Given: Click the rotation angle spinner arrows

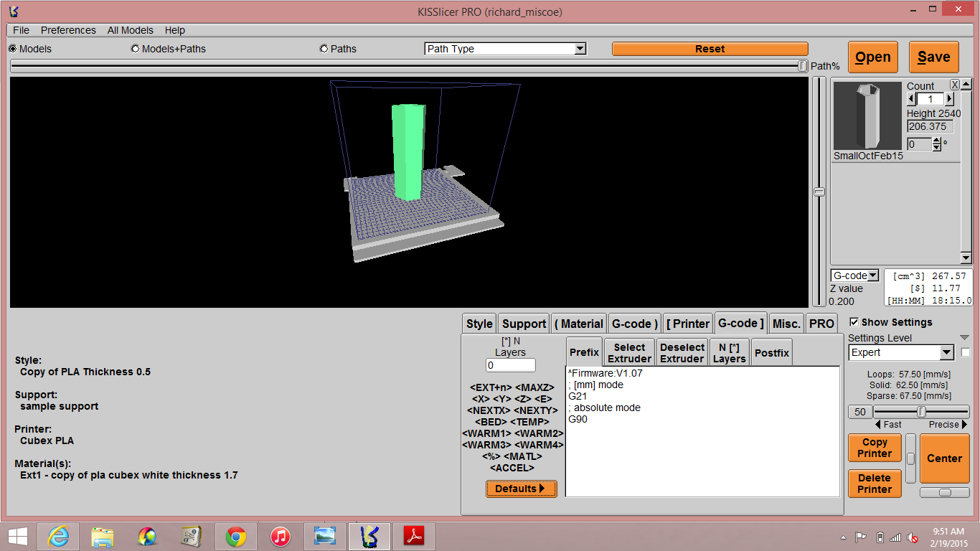Looking at the screenshot, I should (936, 144).
